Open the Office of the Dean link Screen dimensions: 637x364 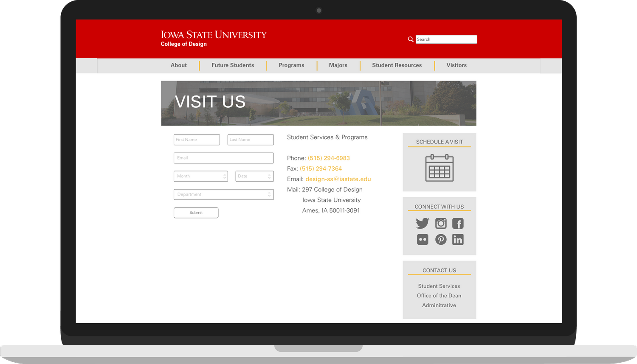[439, 296]
